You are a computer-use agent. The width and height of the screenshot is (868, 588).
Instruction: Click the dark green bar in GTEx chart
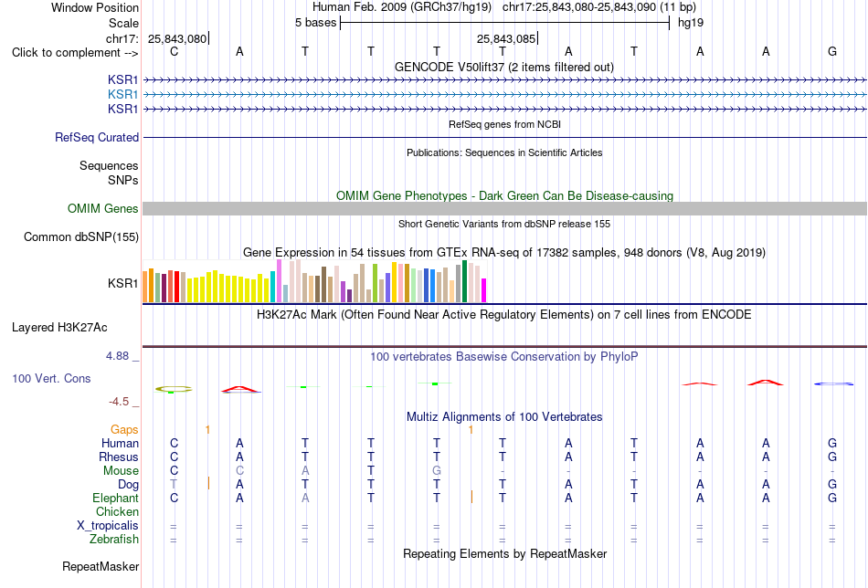464,281
